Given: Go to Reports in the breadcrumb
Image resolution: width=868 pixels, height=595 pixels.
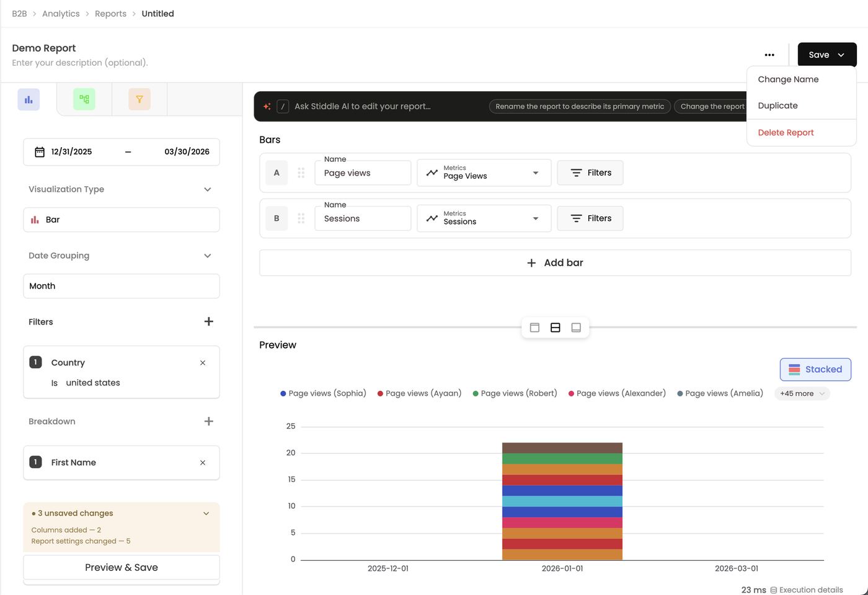Looking at the screenshot, I should pos(110,14).
